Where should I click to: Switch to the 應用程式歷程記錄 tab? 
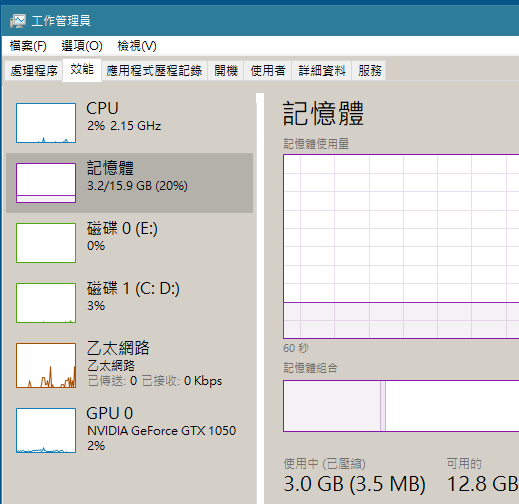(154, 70)
